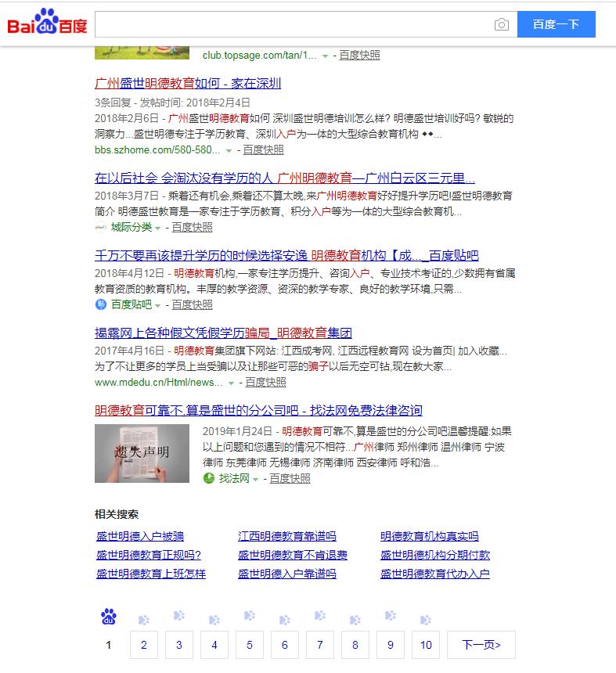Click paw icon above page 8
Screen dimensions: 616x673
coord(355,620)
